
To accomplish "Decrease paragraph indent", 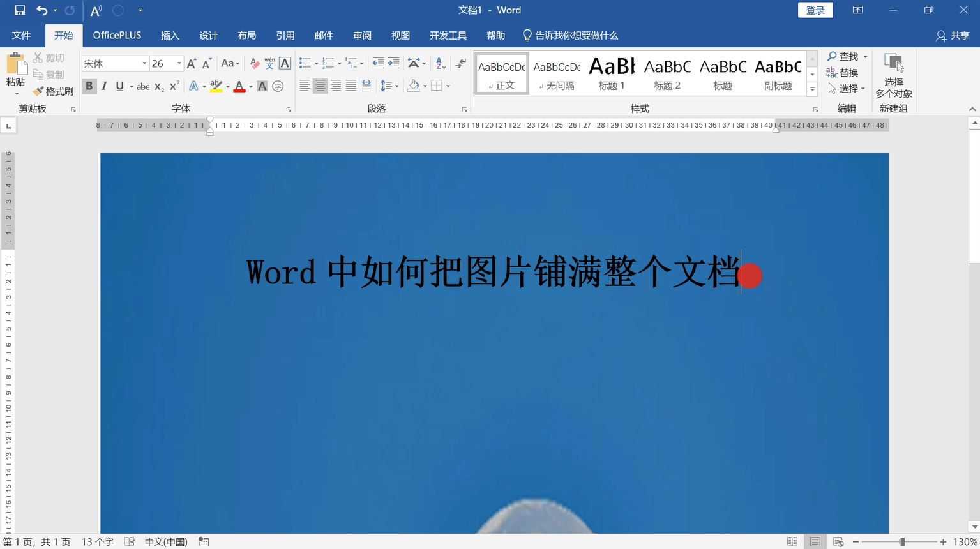I will [379, 64].
